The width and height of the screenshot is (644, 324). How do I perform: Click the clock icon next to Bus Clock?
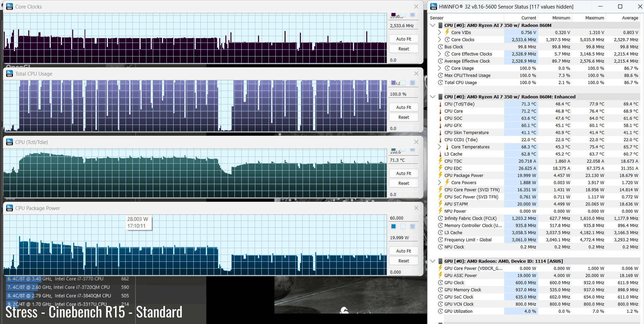click(x=440, y=47)
